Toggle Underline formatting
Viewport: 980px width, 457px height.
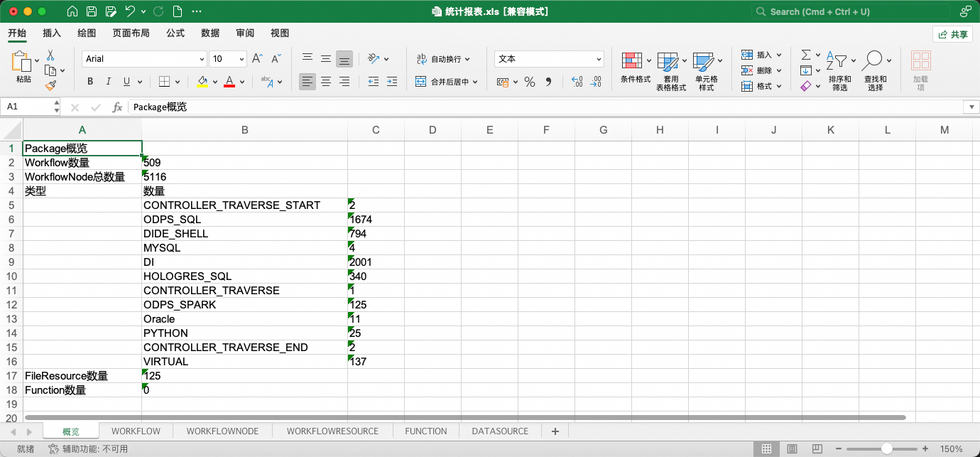pyautogui.click(x=127, y=82)
